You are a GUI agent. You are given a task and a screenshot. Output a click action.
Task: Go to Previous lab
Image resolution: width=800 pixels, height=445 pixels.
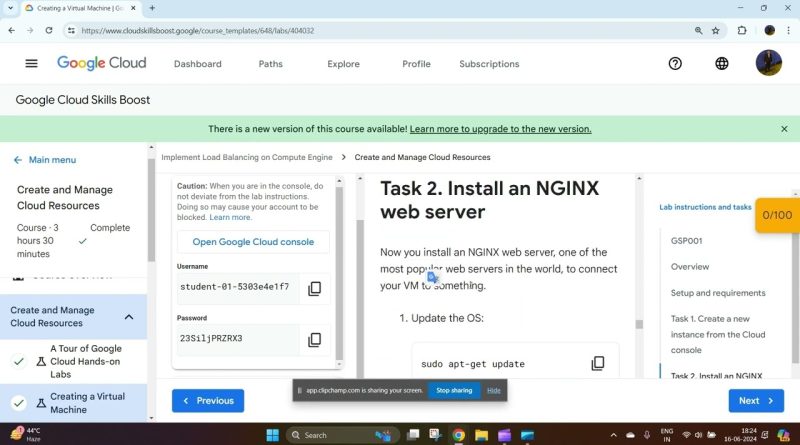(208, 401)
